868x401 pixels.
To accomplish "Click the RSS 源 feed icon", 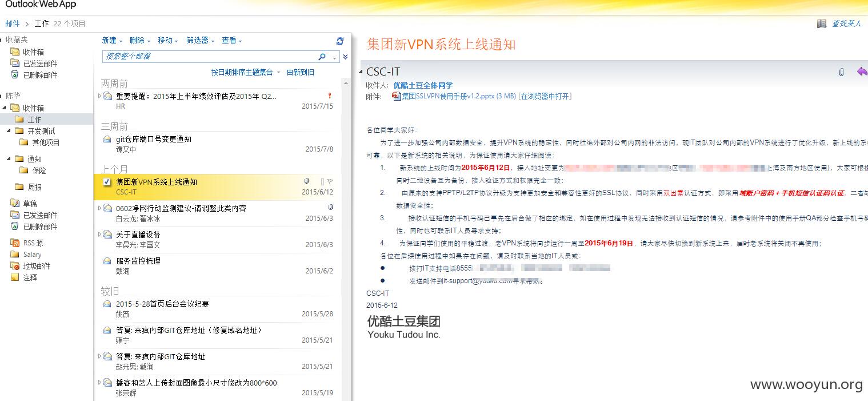I will click(x=15, y=243).
